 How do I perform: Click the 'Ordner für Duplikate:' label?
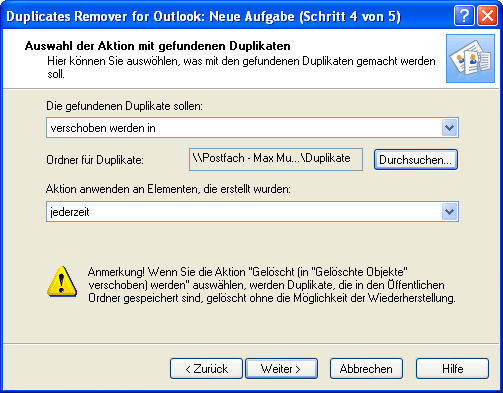95,160
